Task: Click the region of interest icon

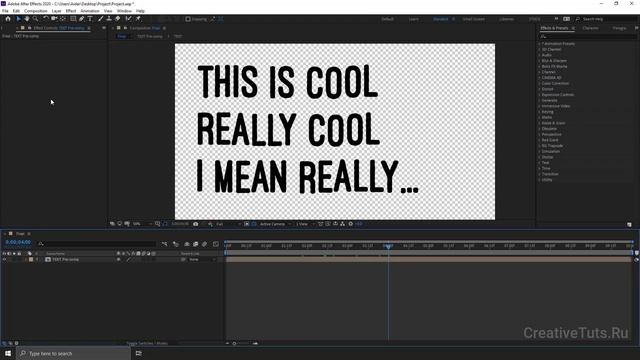Action: [247, 224]
